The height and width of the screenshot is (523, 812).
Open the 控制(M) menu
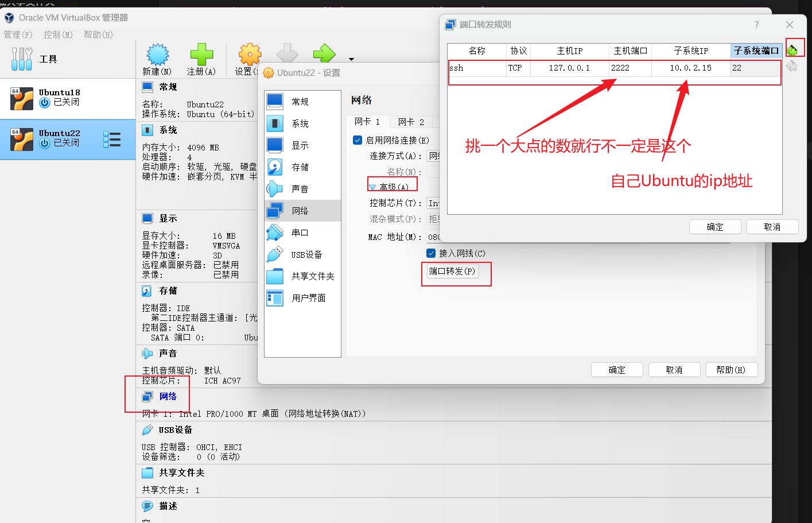pos(59,34)
